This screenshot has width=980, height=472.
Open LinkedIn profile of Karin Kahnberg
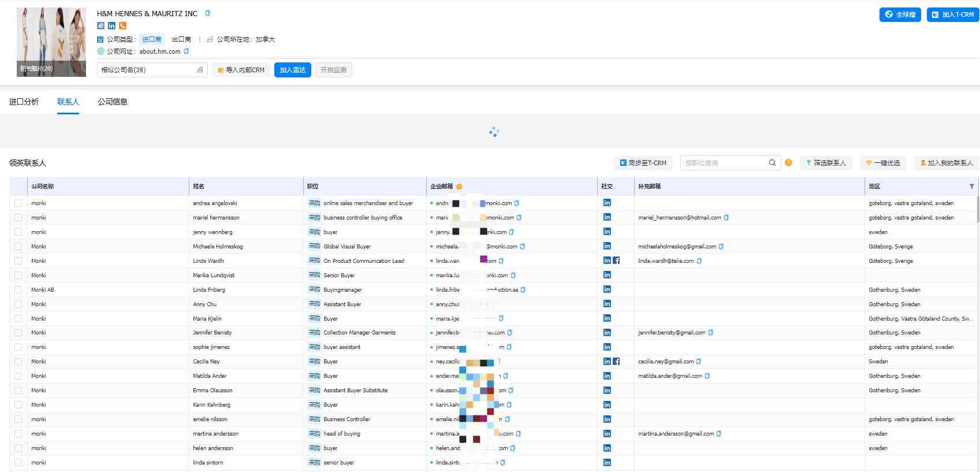(607, 405)
